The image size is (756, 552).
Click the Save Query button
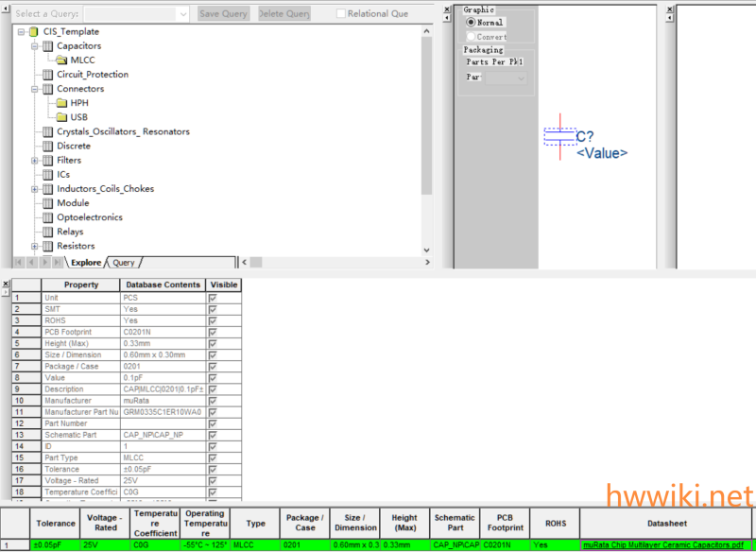coord(223,13)
